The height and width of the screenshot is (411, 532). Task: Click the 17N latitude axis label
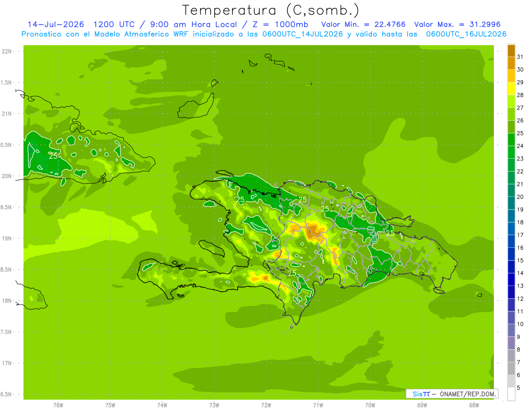[x=7, y=363]
